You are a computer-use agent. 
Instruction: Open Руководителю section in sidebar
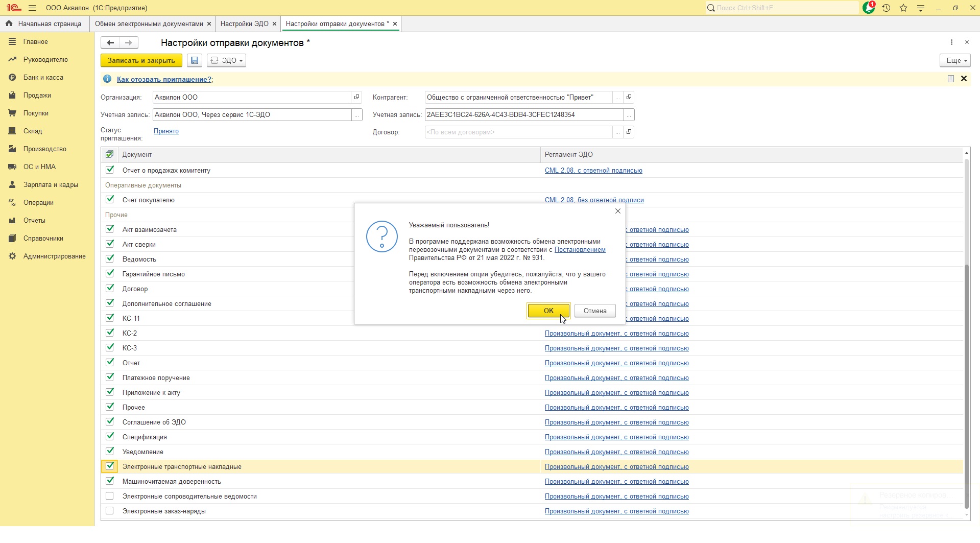point(45,60)
